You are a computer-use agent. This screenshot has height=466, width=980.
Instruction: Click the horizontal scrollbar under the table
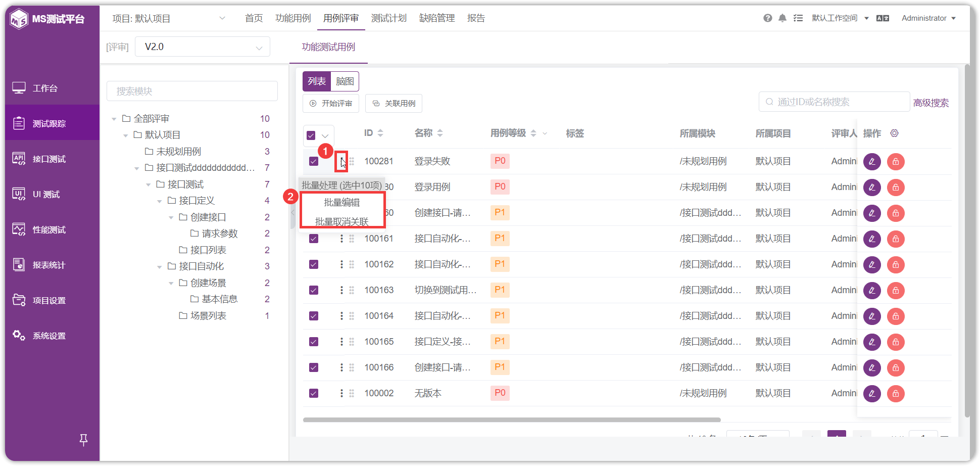(x=512, y=420)
